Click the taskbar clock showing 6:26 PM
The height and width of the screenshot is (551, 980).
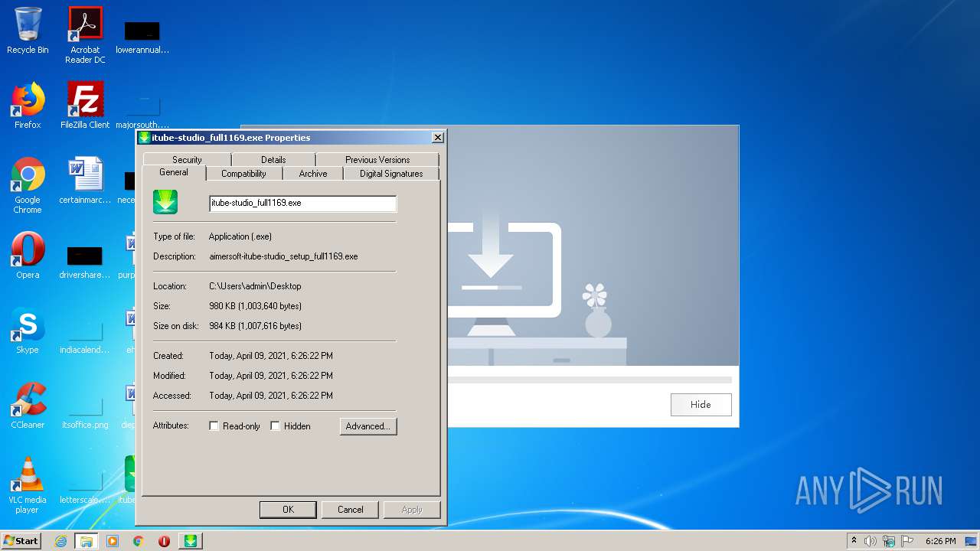coord(940,541)
